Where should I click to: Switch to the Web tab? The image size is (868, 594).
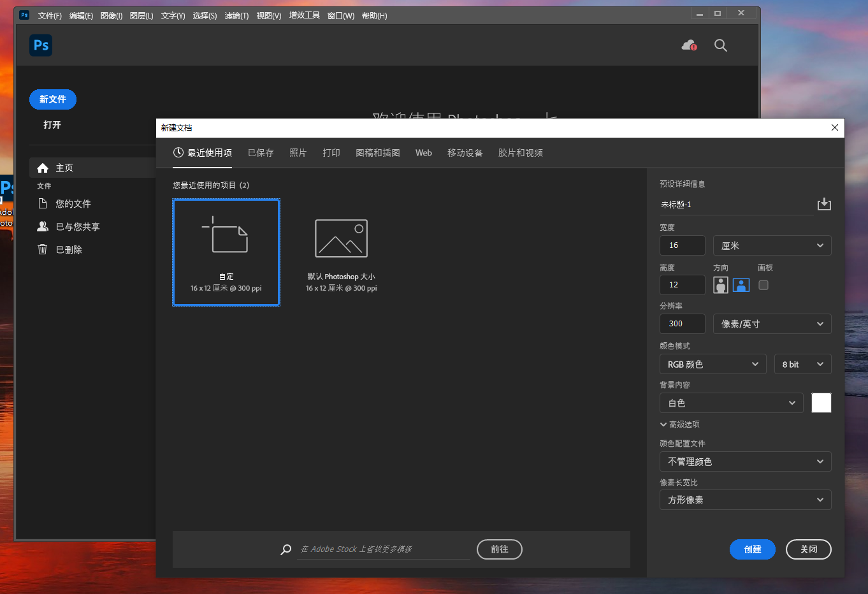click(424, 153)
